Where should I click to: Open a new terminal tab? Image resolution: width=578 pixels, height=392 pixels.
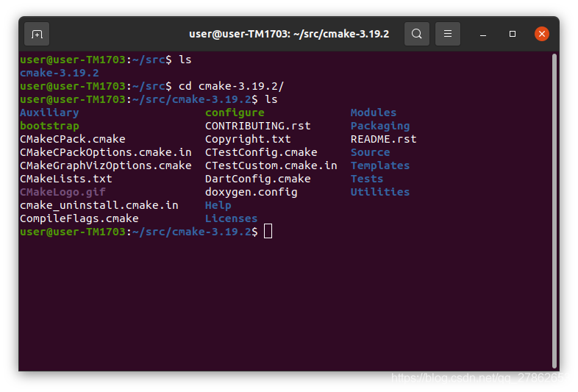(37, 34)
